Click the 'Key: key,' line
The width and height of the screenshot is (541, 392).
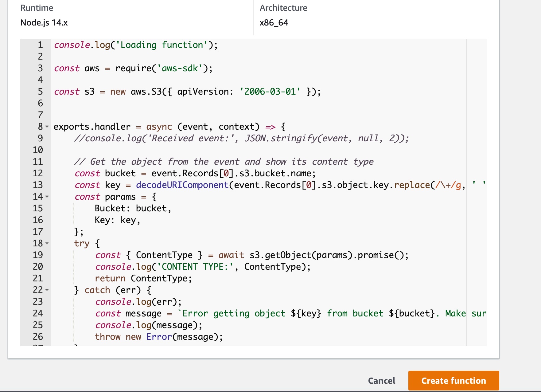coord(117,220)
